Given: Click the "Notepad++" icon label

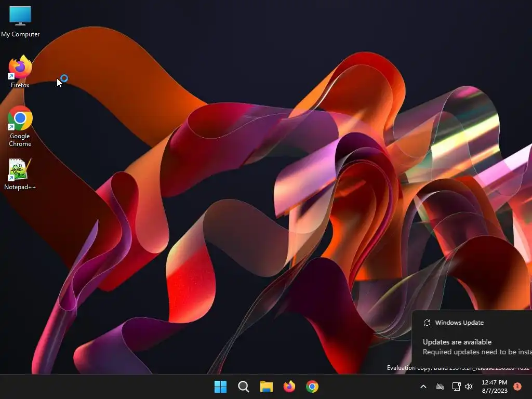Looking at the screenshot, I should (x=20, y=187).
